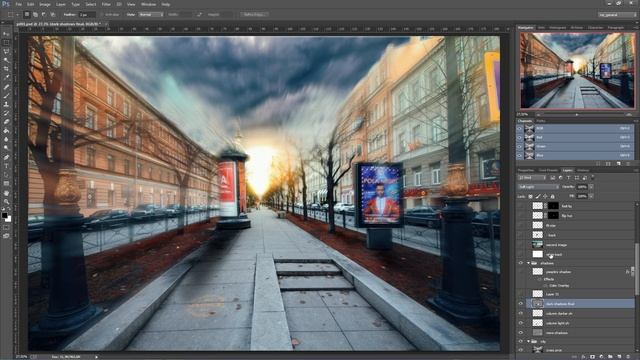Open the Style dropdown in options bar
640x360 pixels.
[x=151, y=14]
